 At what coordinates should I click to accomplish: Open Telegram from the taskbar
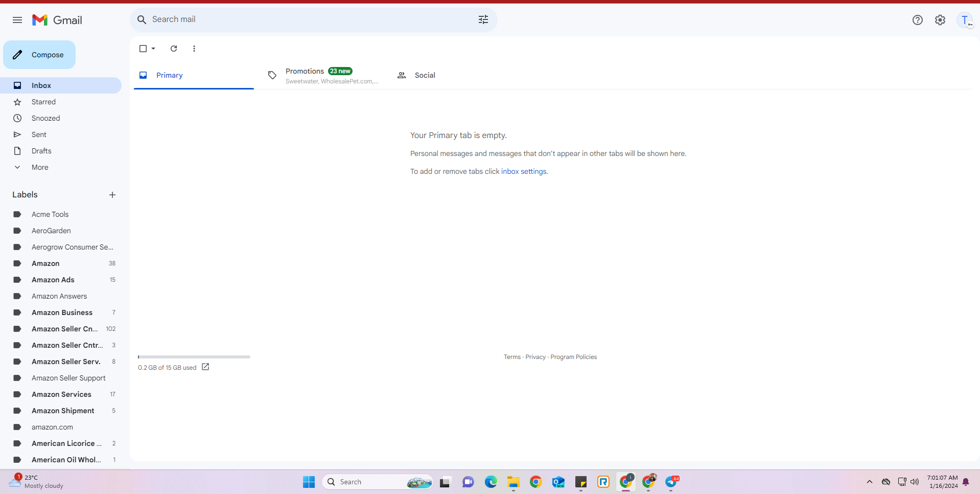click(672, 482)
